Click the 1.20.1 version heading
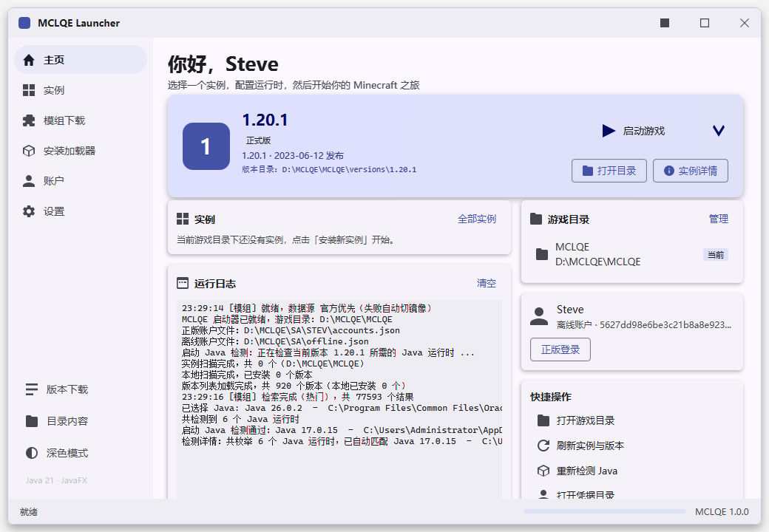This screenshot has width=769, height=532. (265, 120)
